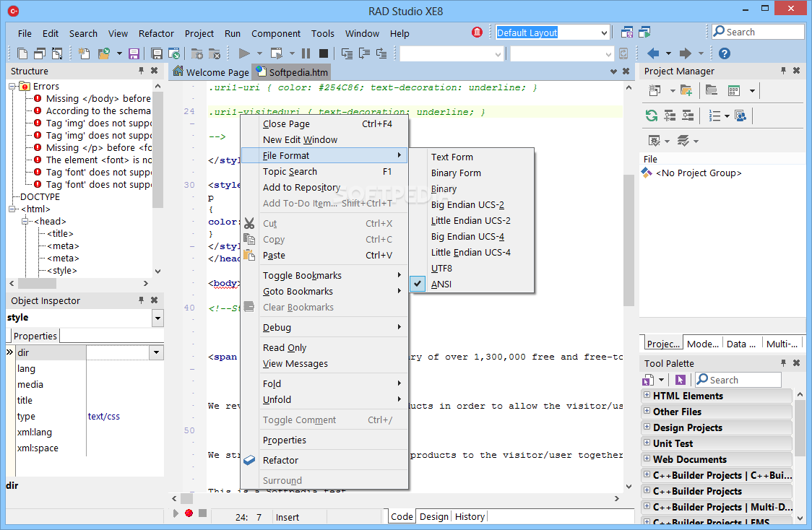
Task: Click the Step Over debug icon
Action: pyautogui.click(x=365, y=53)
